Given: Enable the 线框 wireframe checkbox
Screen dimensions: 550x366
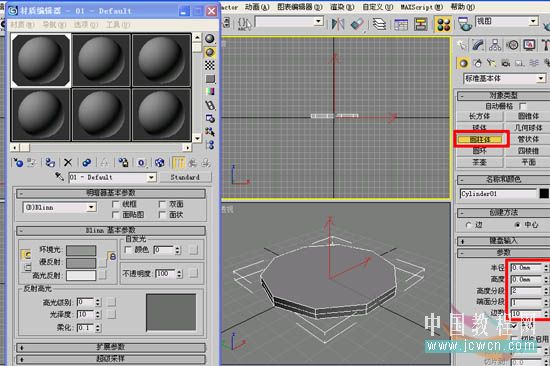Looking at the screenshot, I should point(115,204).
